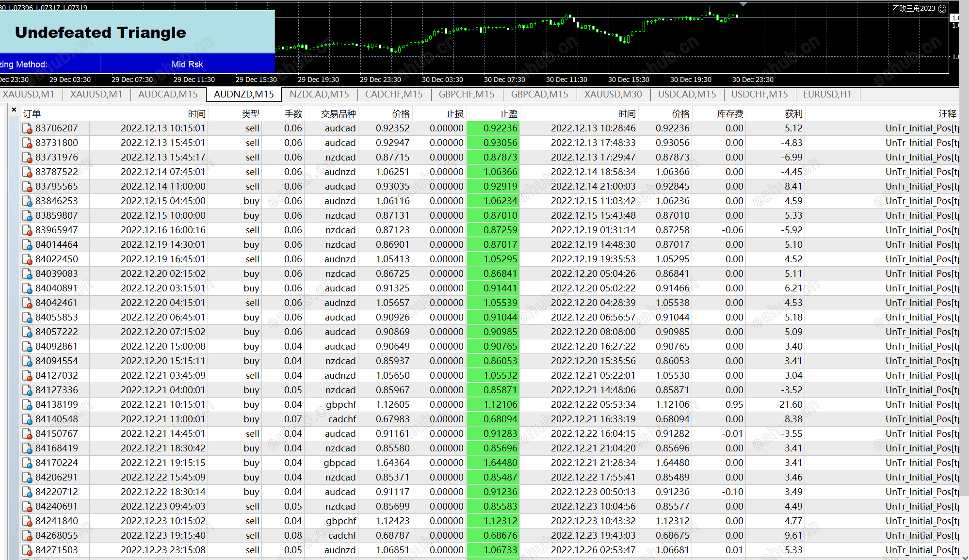Viewport: 969px width, 560px height.
Task: Click the order icon for ticket 83706207
Action: 27,128
